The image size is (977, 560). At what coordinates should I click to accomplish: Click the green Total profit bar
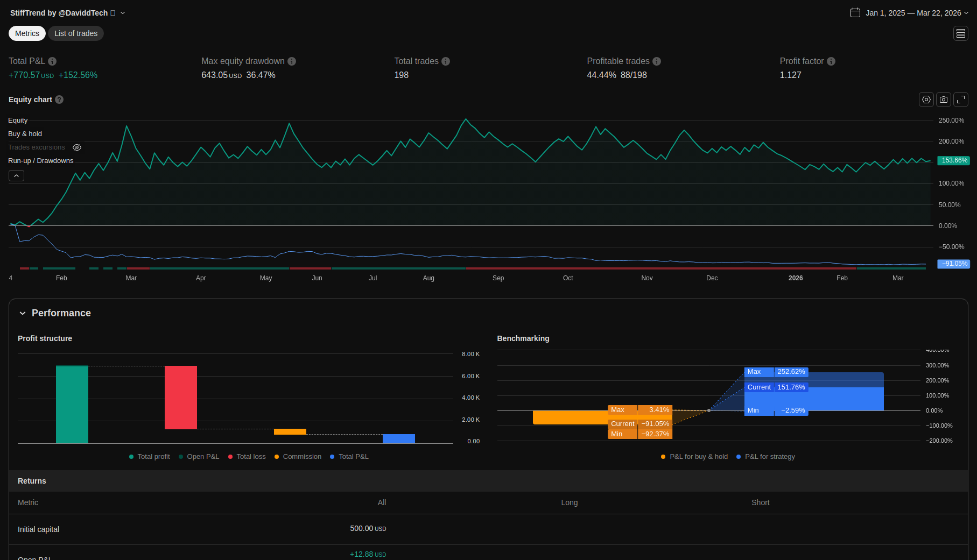tap(72, 405)
